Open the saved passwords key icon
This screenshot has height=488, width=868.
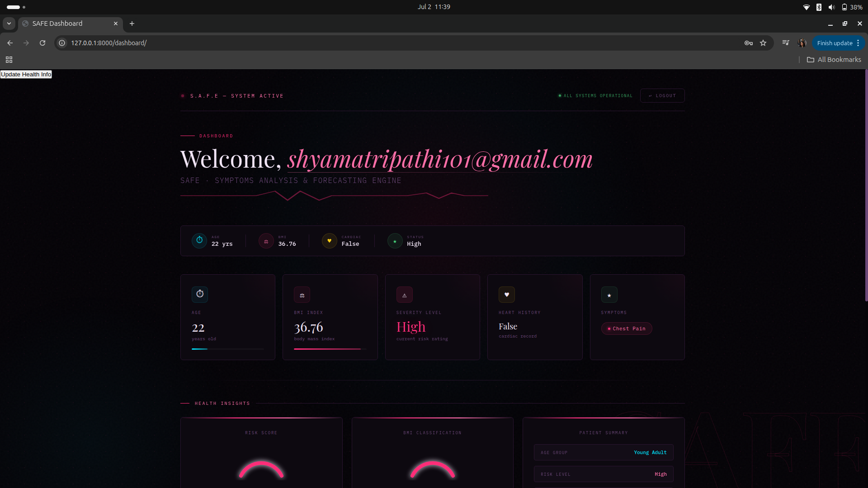[x=749, y=43]
